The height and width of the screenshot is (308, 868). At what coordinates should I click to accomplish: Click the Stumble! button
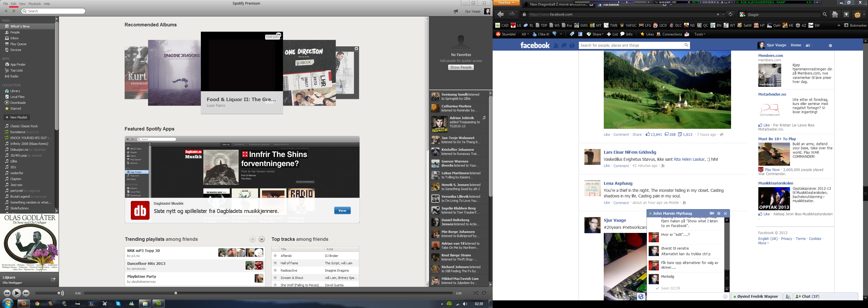(x=506, y=34)
